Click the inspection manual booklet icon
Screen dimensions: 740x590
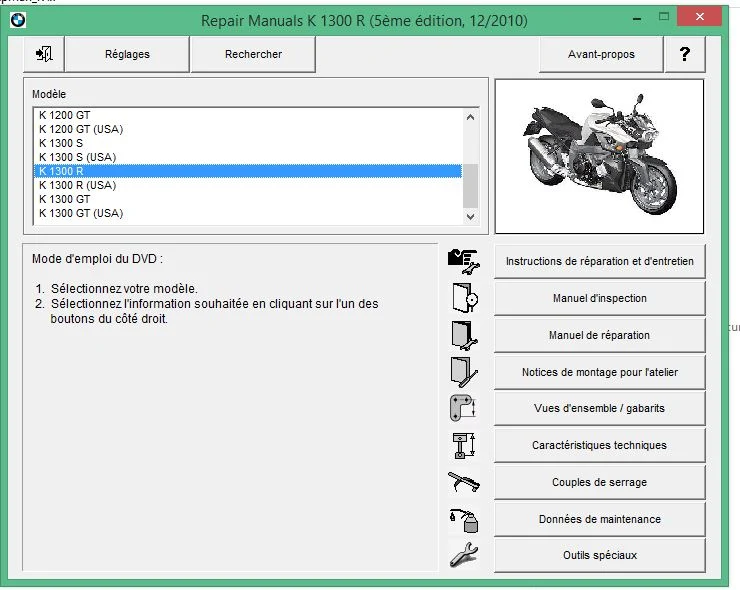464,298
